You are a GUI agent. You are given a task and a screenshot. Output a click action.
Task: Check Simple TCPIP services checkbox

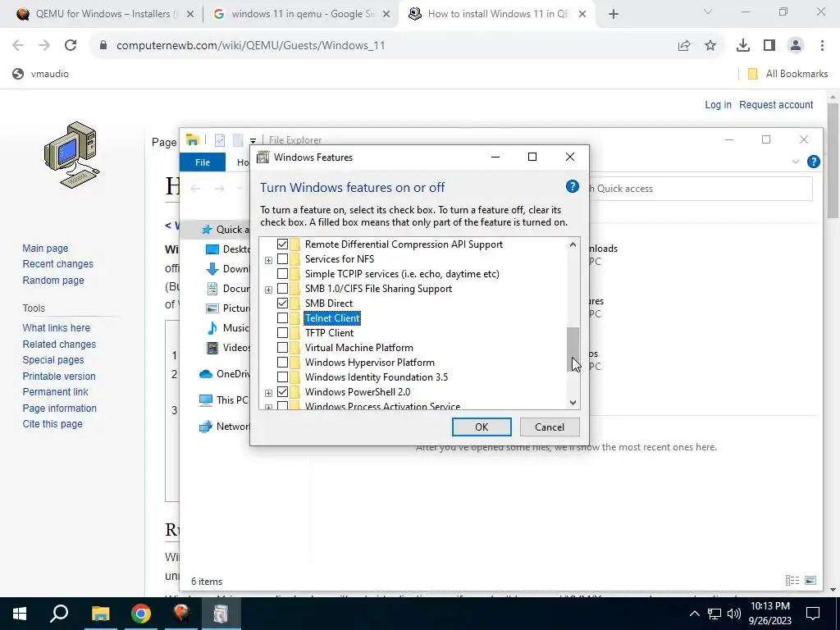pos(282,274)
